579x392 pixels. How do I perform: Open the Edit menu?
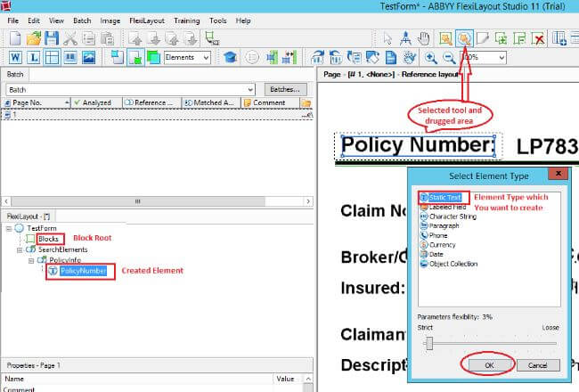click(x=34, y=20)
